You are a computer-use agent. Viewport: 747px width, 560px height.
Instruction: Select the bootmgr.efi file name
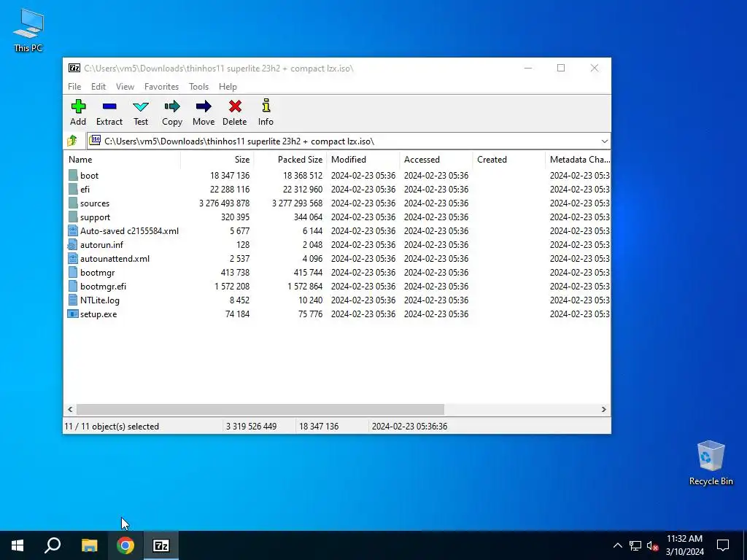pyautogui.click(x=103, y=286)
